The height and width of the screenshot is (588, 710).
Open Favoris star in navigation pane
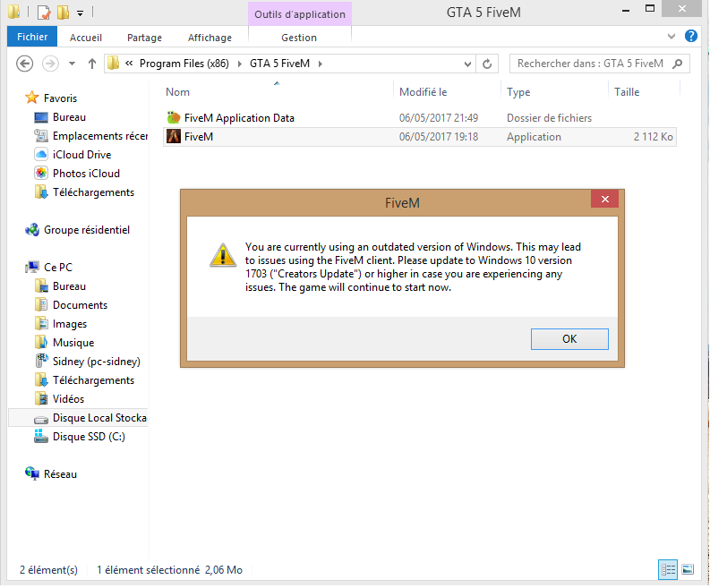pos(31,98)
